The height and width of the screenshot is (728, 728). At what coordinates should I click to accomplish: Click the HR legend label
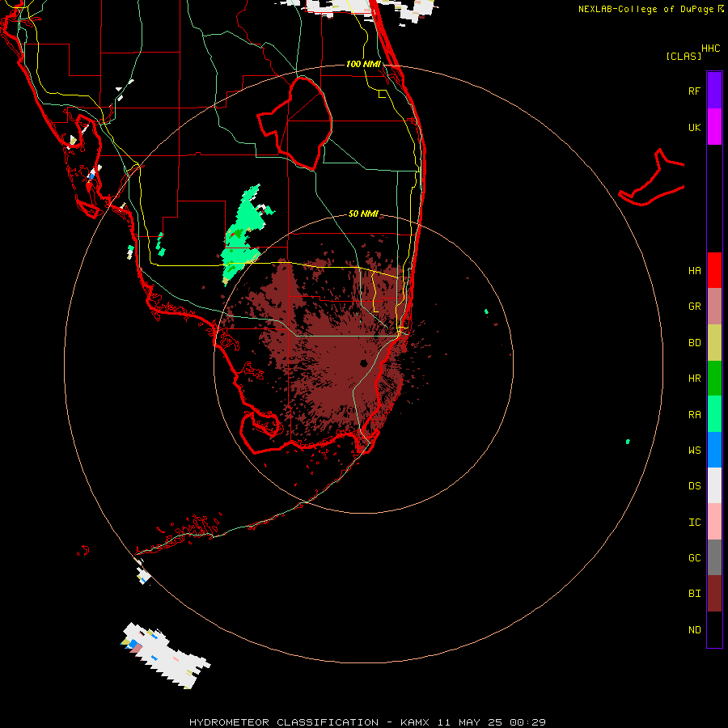click(694, 379)
